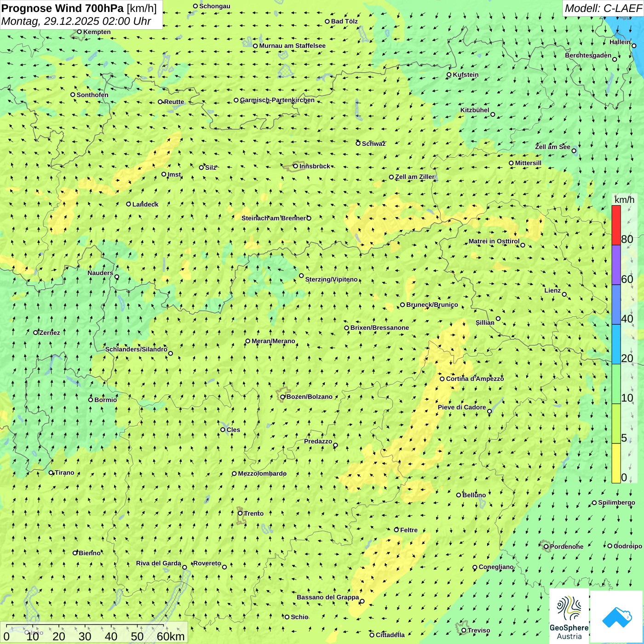
Task: Click the 'Mezzolombardo' label
Action: [x=262, y=473]
